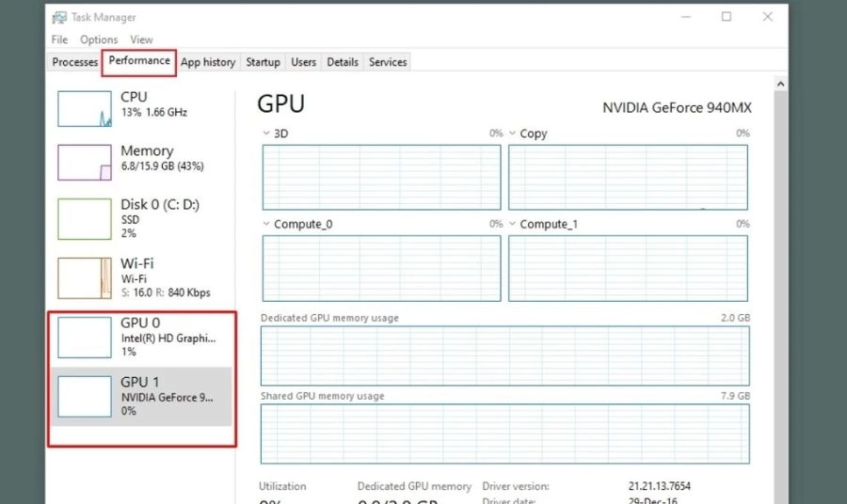Click the Copy engine utilization graph
The width and height of the screenshot is (847, 504).
[628, 177]
